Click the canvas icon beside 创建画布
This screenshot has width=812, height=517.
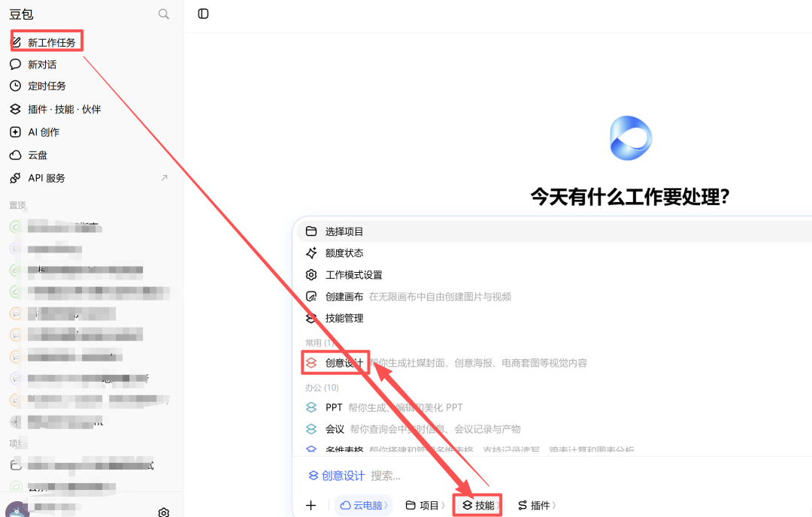click(311, 297)
